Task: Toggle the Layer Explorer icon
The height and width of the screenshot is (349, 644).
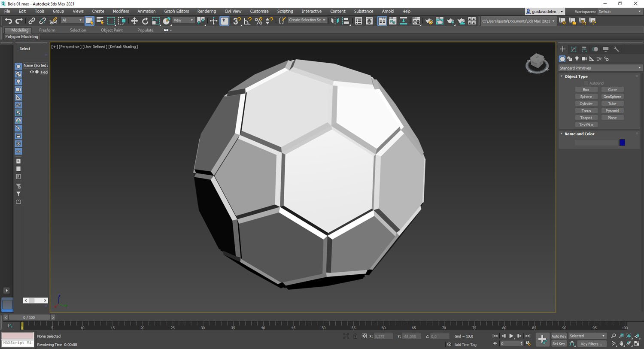Action: (x=369, y=21)
